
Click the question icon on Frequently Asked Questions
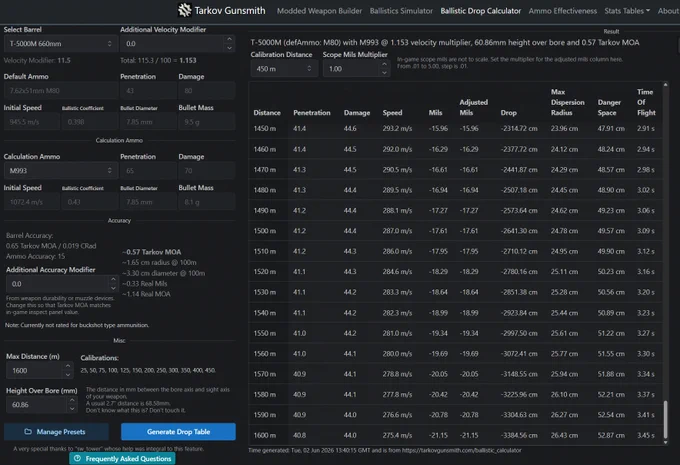[77, 458]
